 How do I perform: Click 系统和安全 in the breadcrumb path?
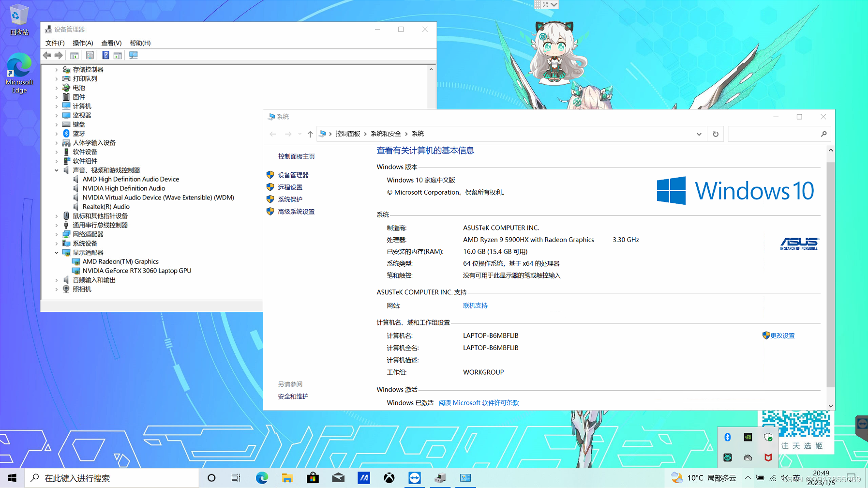386,134
